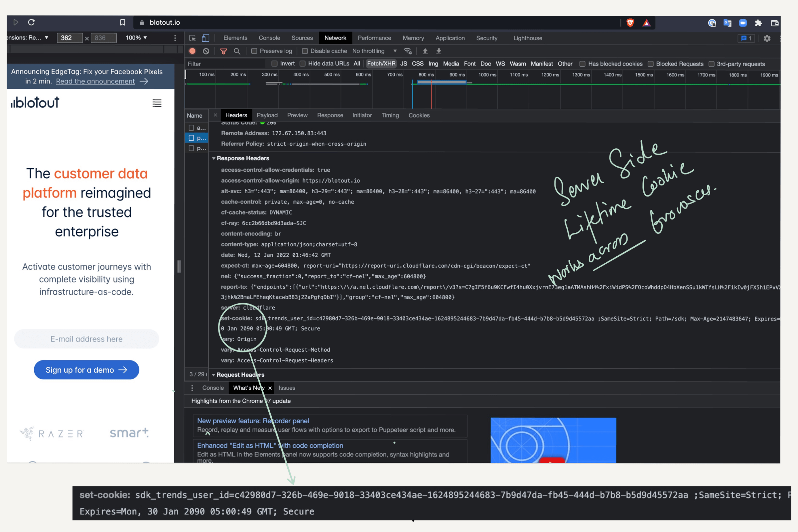Click the timeline overview at 1000 ms
The width and height of the screenshot is (798, 532).
pyautogui.click(x=487, y=75)
